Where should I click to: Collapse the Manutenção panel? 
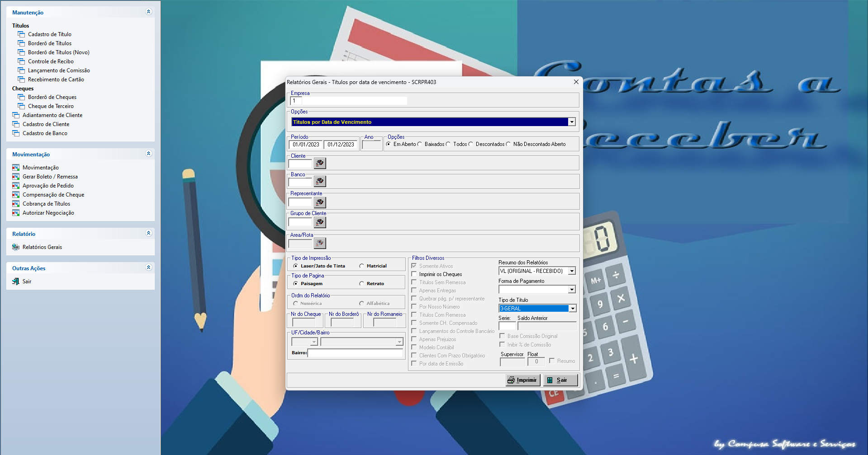pos(148,12)
